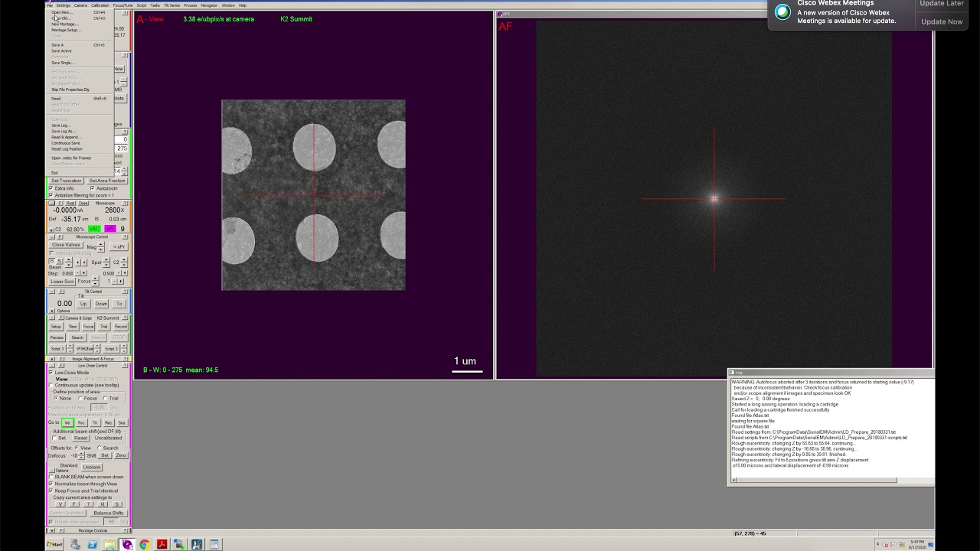980x551 pixels.
Task: Expand the Montage Controls panel
Action: [52, 530]
